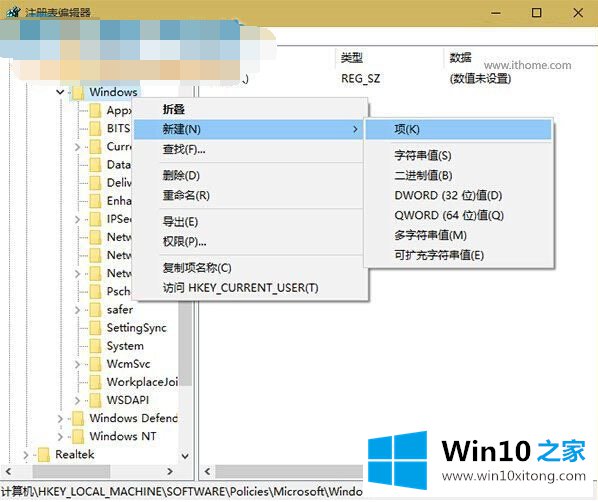
Task: Click the BITS folder icon
Action: [x=95, y=129]
